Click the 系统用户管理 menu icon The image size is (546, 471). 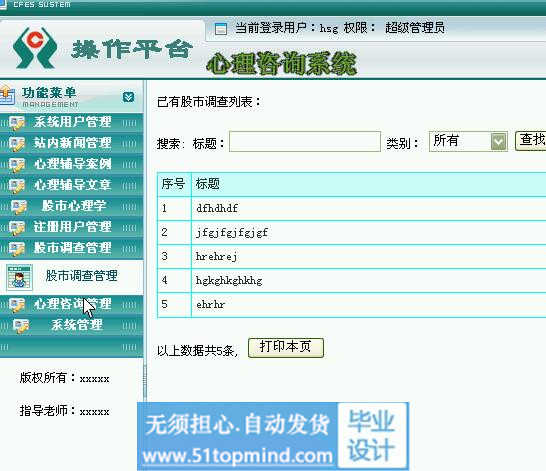point(17,123)
